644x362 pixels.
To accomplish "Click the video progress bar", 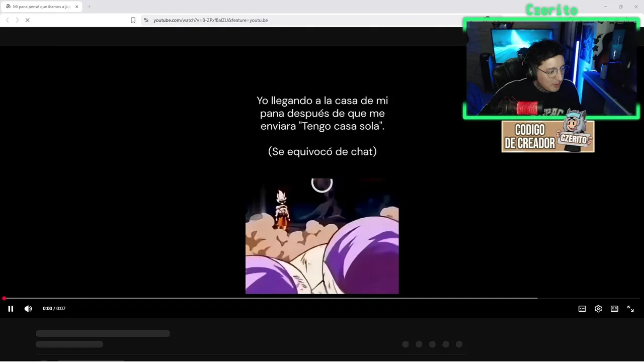I will [x=322, y=298].
